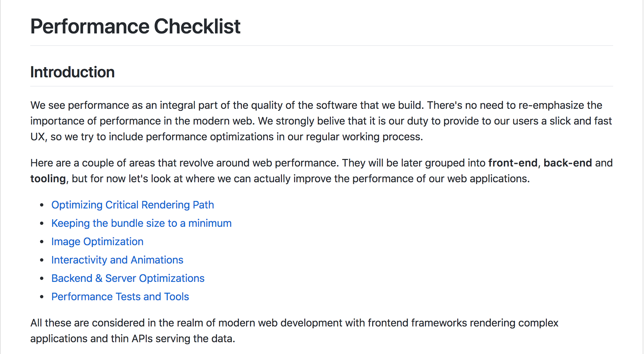Open the Optimizing Critical Rendering Path link
The image size is (644, 354).
pos(133,205)
